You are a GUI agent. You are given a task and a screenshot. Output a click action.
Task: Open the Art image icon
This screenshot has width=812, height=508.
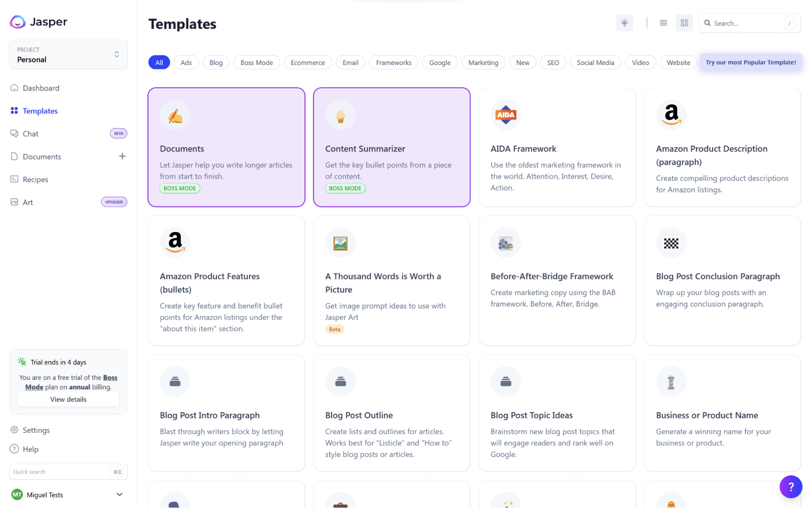click(x=14, y=202)
